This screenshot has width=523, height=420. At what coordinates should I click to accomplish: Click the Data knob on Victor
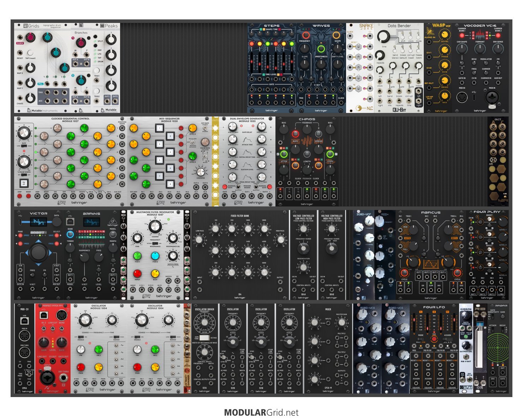pyautogui.click(x=57, y=222)
